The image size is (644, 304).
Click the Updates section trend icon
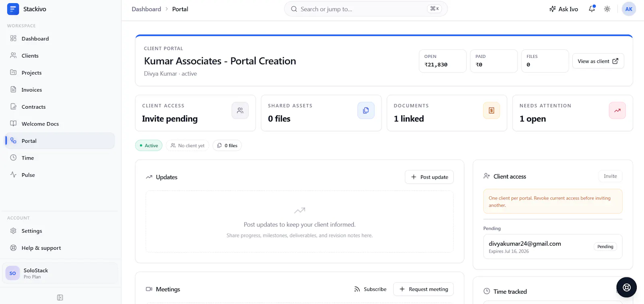[149, 177]
